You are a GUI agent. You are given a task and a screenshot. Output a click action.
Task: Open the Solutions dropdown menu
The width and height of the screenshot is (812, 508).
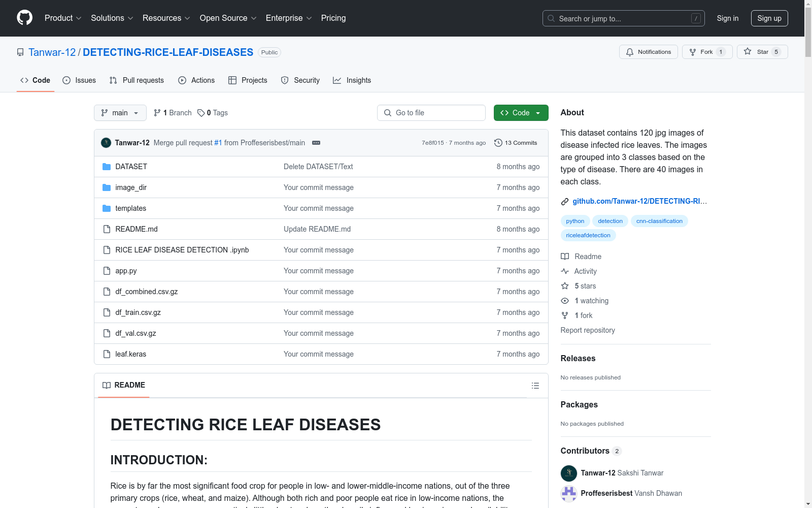coord(112,18)
